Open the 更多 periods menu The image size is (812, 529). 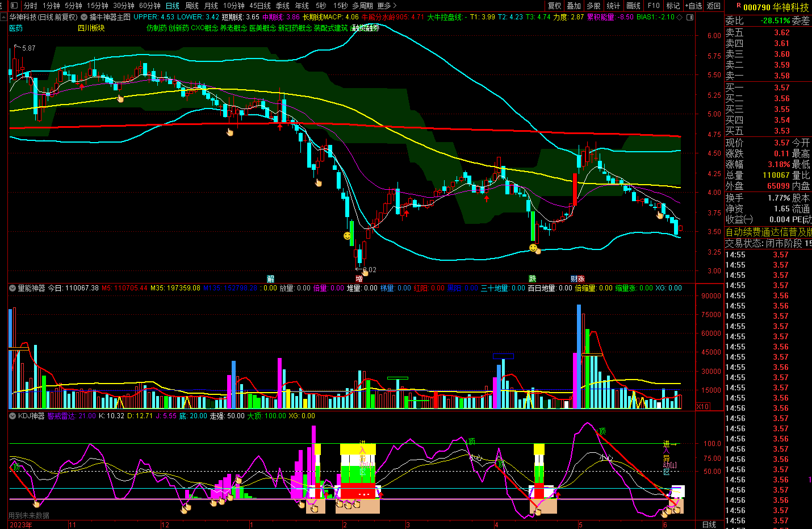[x=387, y=6]
